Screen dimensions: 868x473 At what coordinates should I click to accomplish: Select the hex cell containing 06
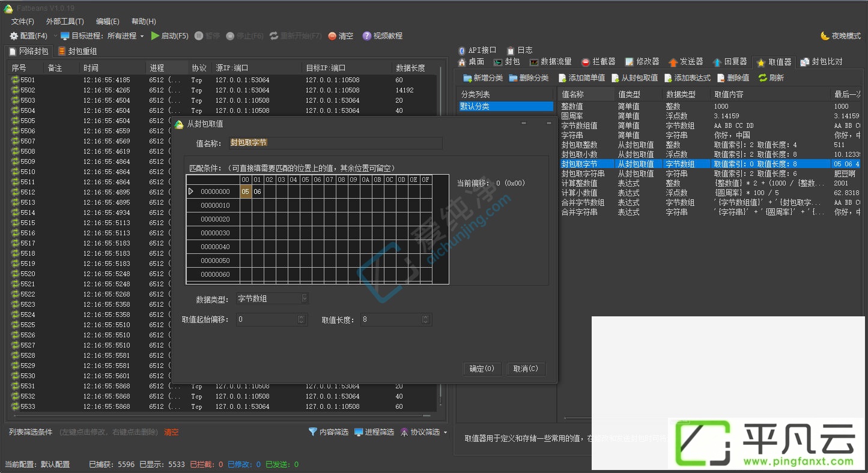[x=257, y=191]
